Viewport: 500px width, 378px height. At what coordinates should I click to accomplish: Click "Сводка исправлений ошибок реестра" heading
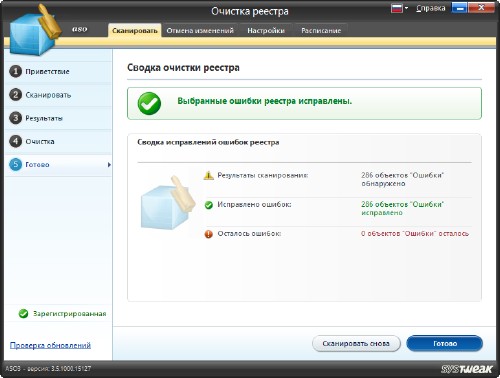pyautogui.click(x=208, y=142)
